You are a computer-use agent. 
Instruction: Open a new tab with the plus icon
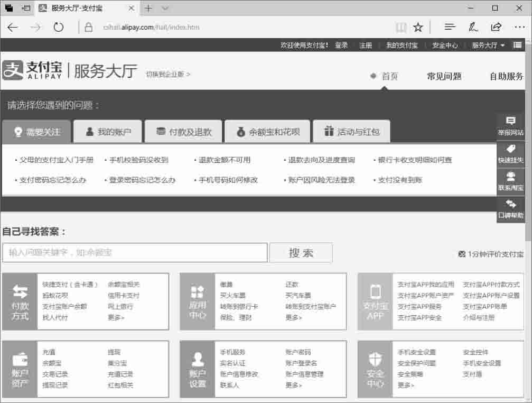[x=148, y=8]
